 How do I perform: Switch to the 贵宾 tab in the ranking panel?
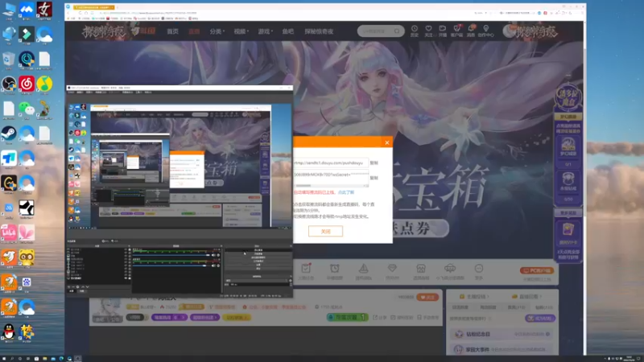[x=516, y=307]
